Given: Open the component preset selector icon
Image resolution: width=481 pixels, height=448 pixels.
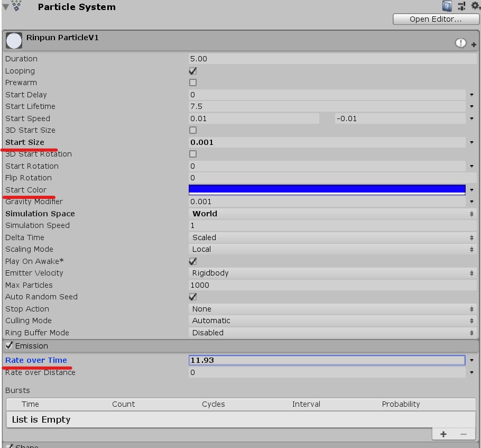Looking at the screenshot, I should [461, 6].
